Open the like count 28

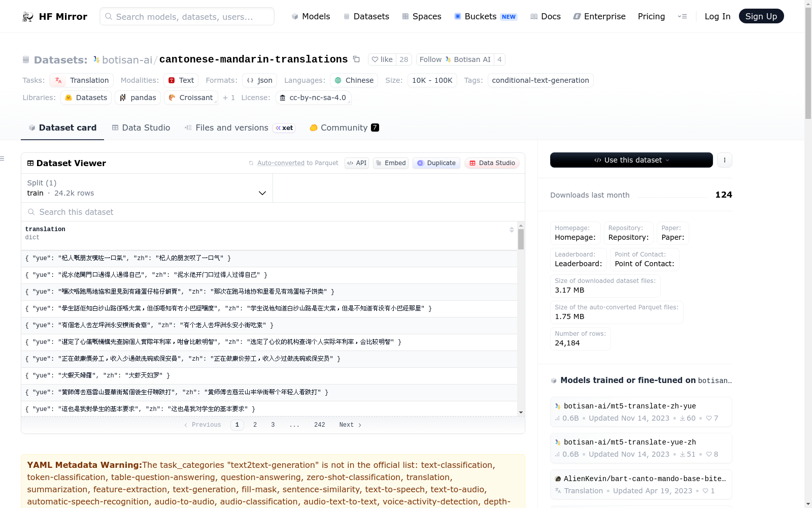pyautogui.click(x=404, y=59)
